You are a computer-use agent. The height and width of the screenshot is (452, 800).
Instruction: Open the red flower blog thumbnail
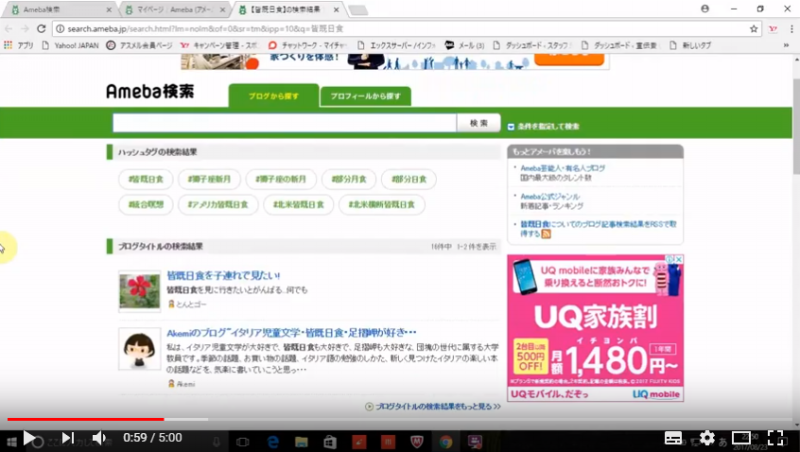[139, 291]
